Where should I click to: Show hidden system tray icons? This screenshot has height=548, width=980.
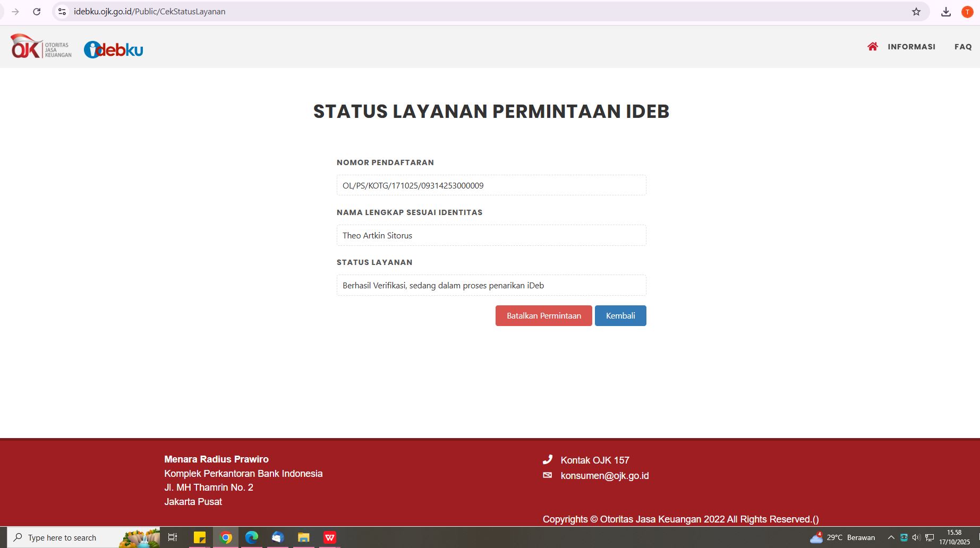[x=891, y=537]
